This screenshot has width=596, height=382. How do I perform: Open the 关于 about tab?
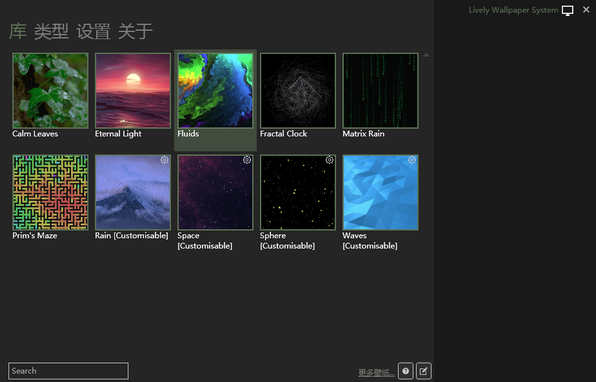tap(135, 31)
